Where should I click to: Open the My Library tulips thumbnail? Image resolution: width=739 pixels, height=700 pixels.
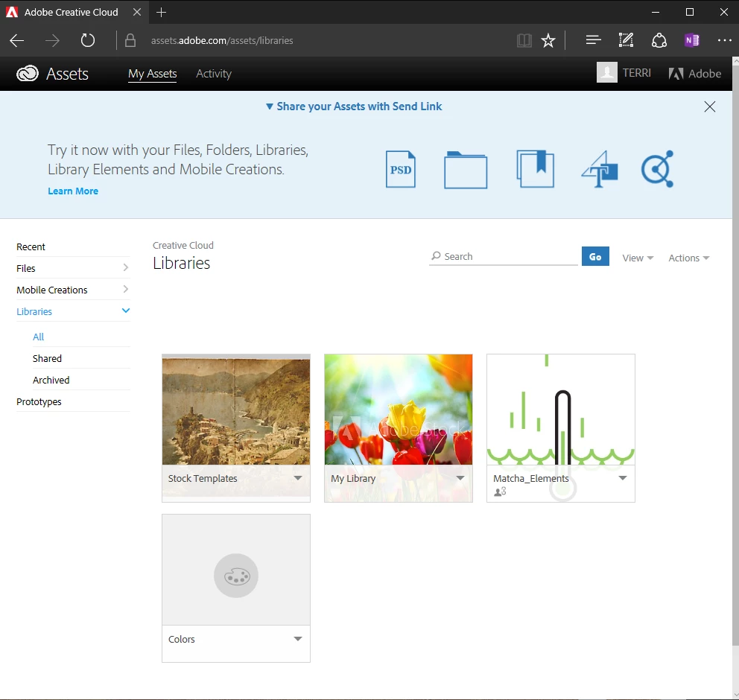[399, 410]
